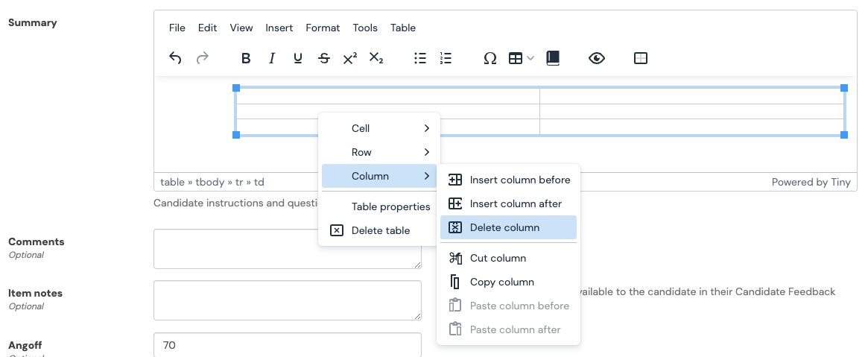Click the Copy column icon
The width and height of the screenshot is (868, 357).
tap(455, 282)
